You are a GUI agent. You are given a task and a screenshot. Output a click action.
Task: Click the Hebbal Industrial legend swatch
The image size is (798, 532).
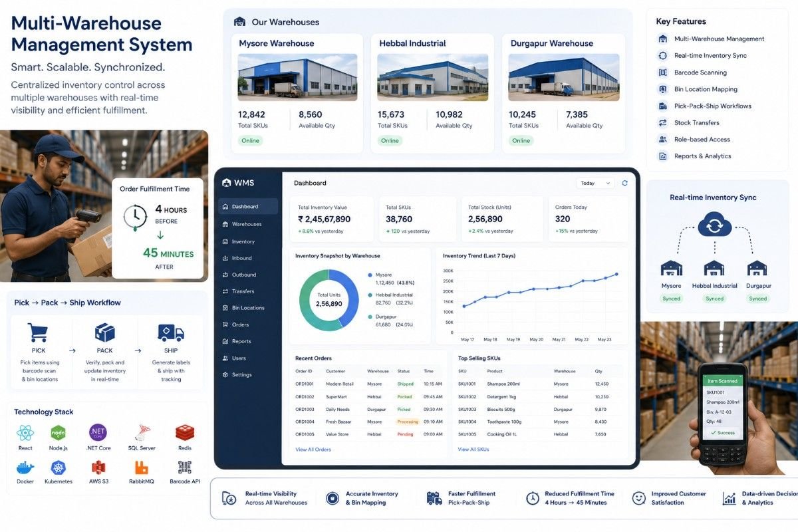370,295
